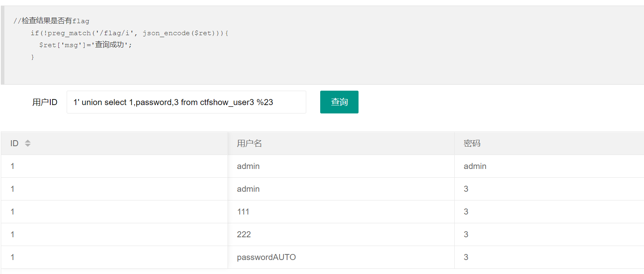Focus the 用户ID input field
The image size is (644, 274).
[x=186, y=102]
